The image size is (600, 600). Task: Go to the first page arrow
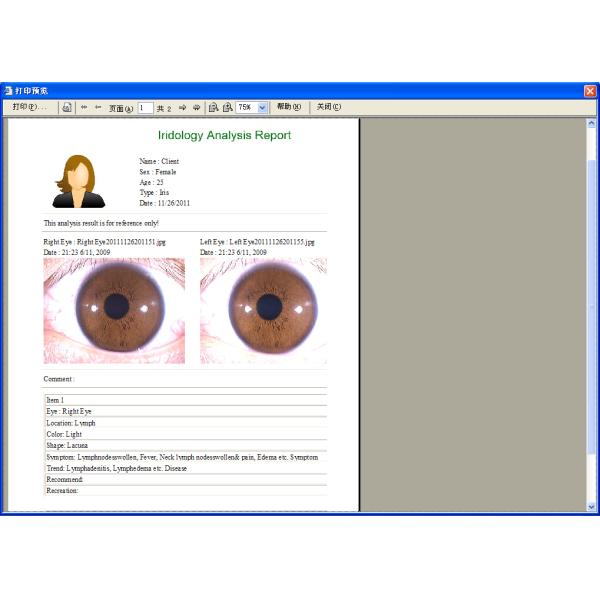pyautogui.click(x=84, y=107)
